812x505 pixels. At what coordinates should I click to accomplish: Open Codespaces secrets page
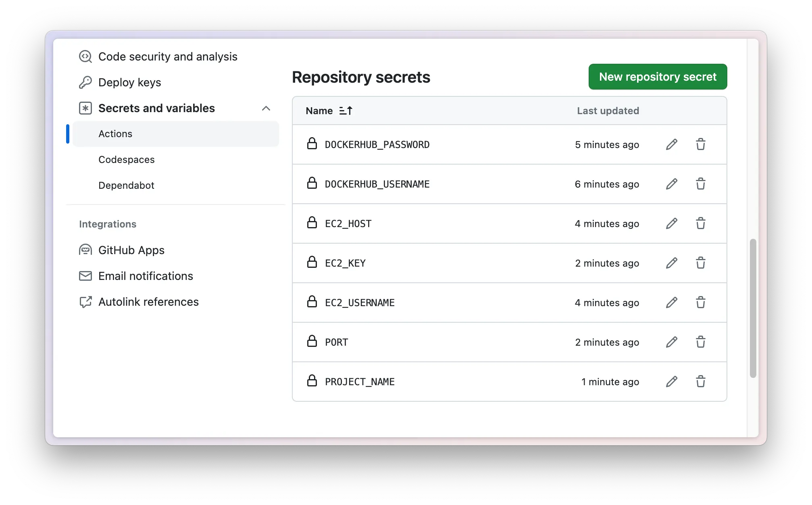click(x=126, y=160)
